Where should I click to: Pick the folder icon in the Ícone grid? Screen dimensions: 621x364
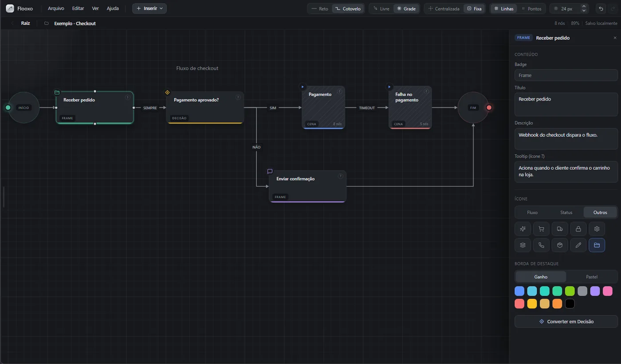(597, 245)
